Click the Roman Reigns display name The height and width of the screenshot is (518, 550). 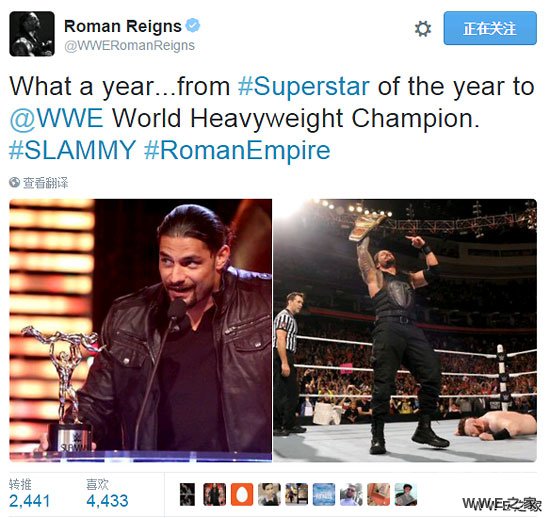pos(123,26)
